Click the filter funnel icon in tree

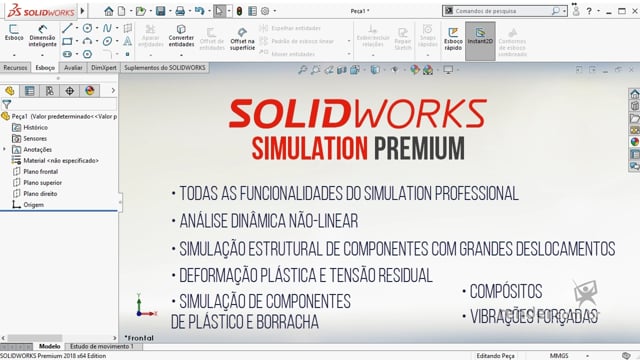7,104
